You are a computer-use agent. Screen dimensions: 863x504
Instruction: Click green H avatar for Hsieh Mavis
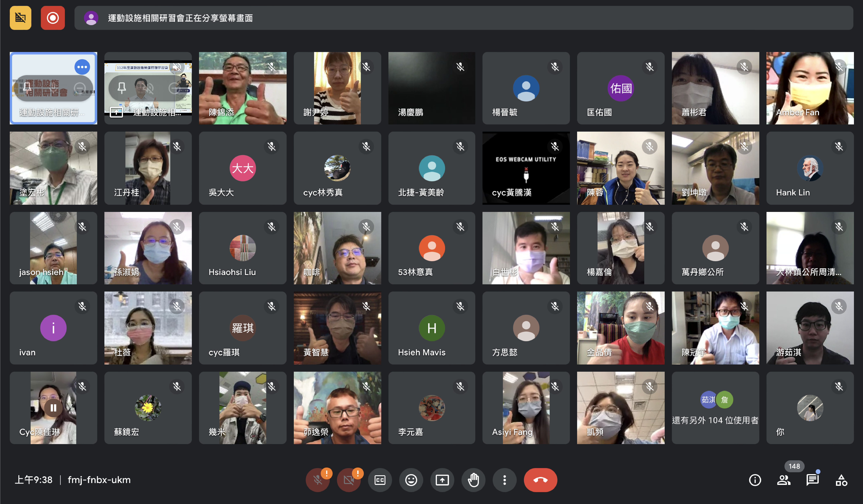click(432, 328)
